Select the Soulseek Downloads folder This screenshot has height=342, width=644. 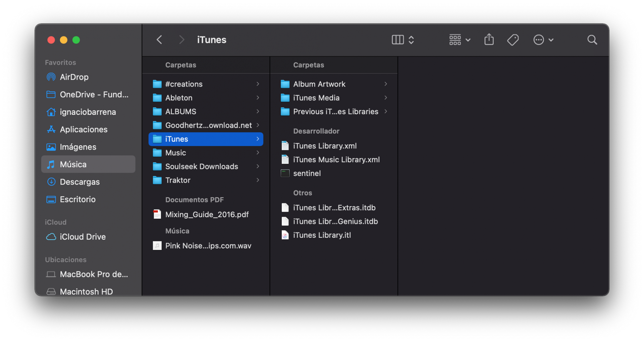coord(206,167)
